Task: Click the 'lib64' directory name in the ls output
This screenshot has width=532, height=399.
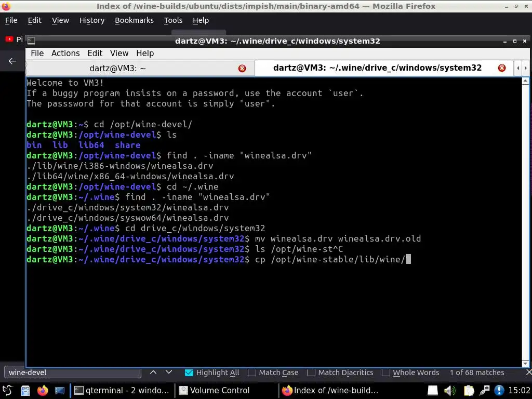Action: 91,145
